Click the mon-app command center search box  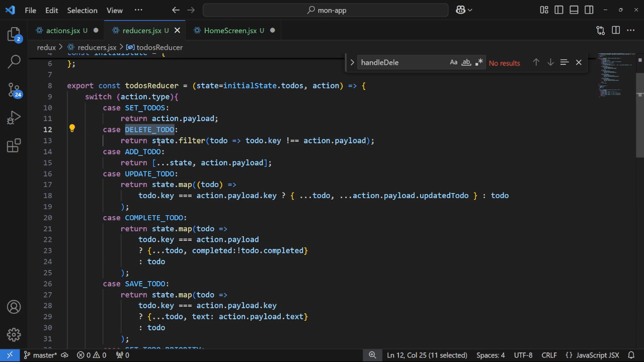[326, 10]
